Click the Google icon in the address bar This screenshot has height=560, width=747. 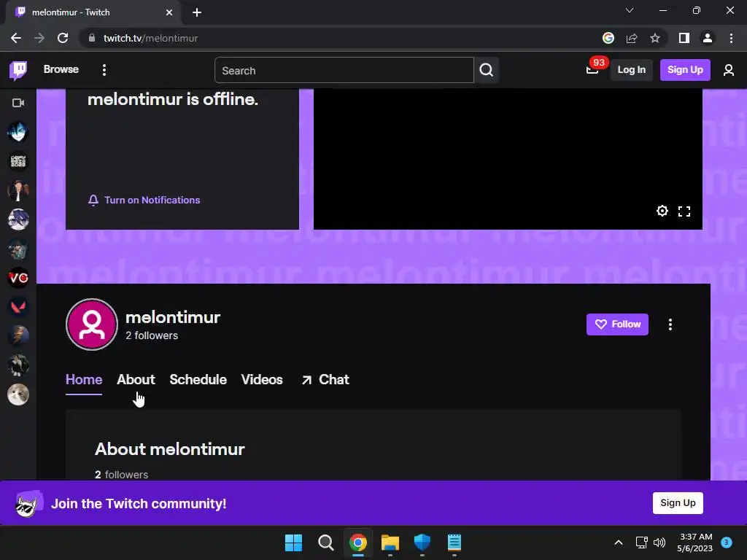(608, 38)
